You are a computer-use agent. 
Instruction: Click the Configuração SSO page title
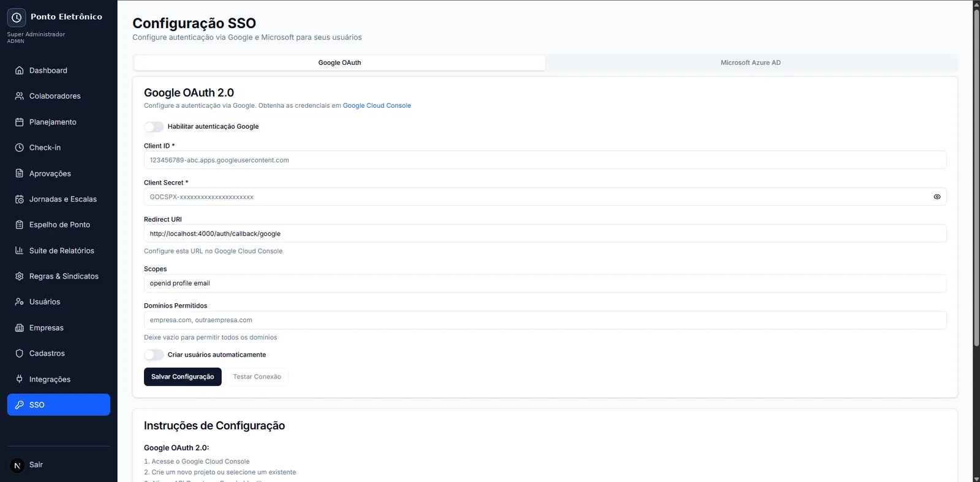pos(194,23)
